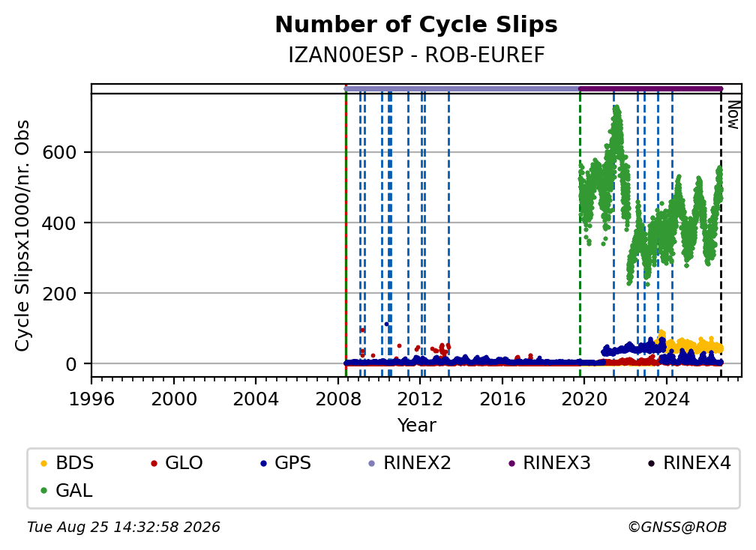The height and width of the screenshot is (550, 756).
Task: Click the 600 tick label on y-axis
Action: [x=59, y=153]
